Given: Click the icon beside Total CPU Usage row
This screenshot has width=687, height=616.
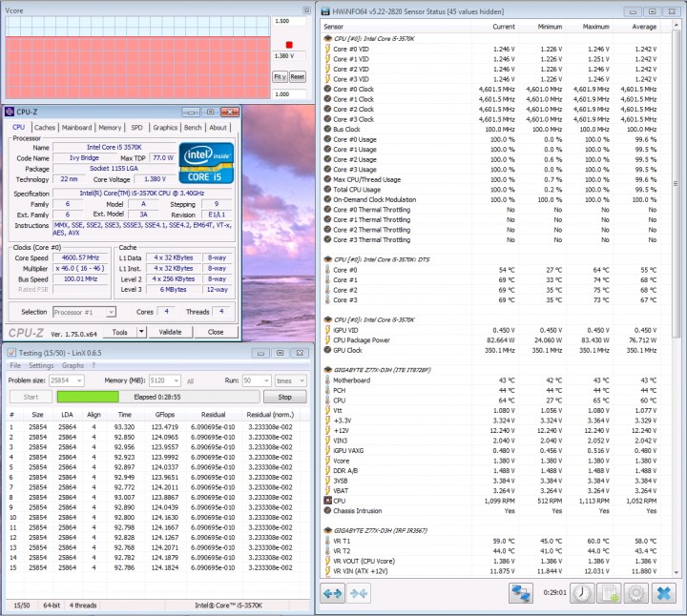Looking at the screenshot, I should tap(327, 189).
